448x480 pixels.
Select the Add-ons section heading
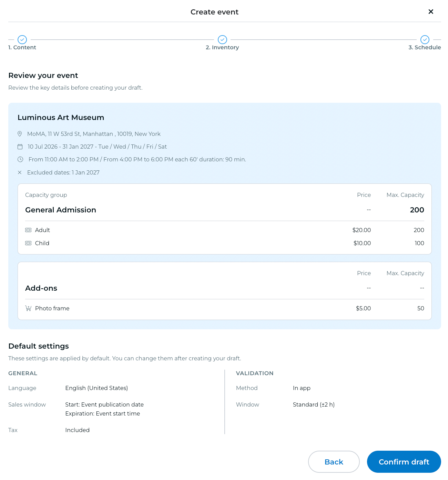click(x=41, y=288)
